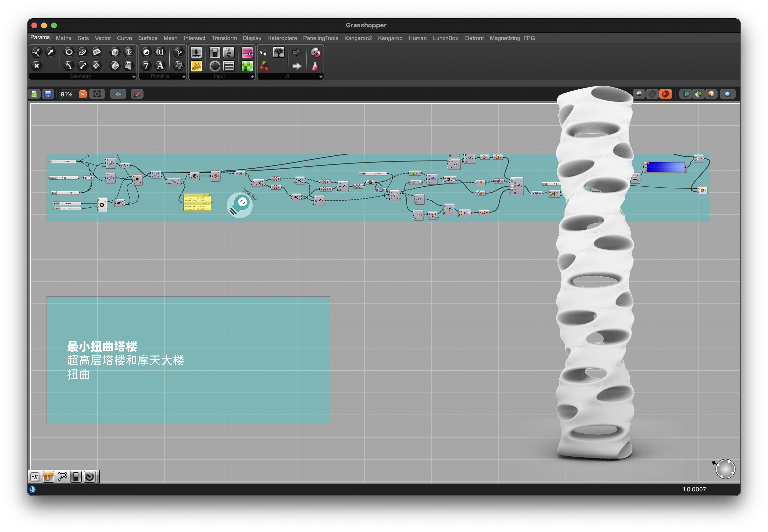768x532 pixels.
Task: Open the Surface tab
Action: coord(147,38)
